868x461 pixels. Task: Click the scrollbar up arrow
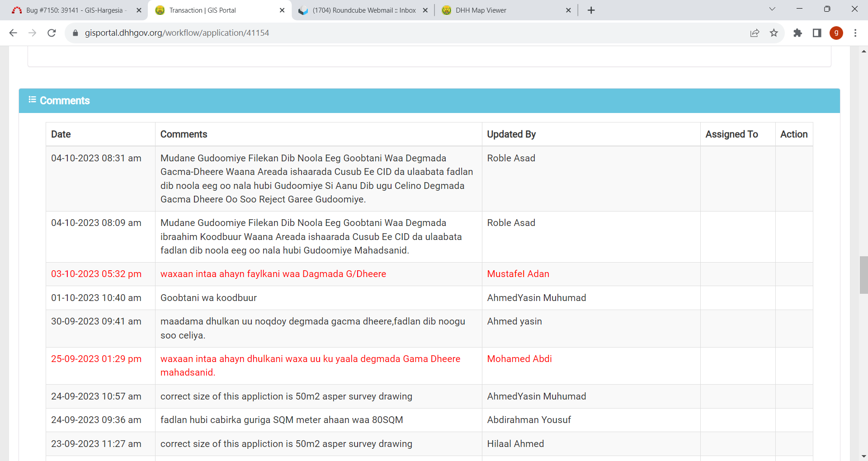click(863, 51)
